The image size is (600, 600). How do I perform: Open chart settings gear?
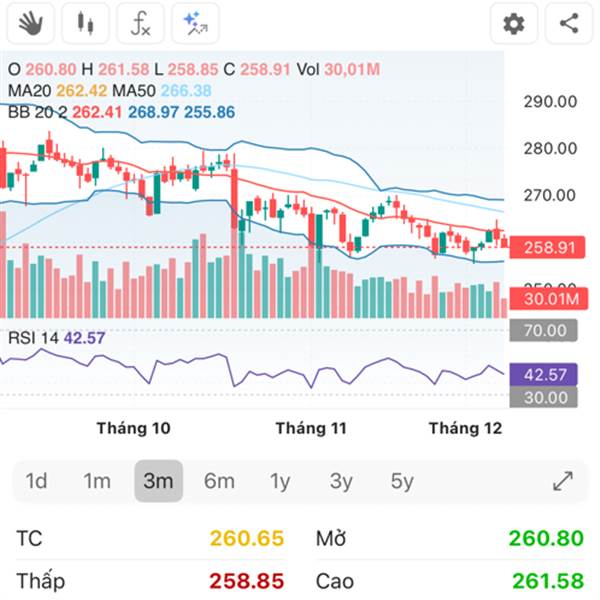(513, 23)
